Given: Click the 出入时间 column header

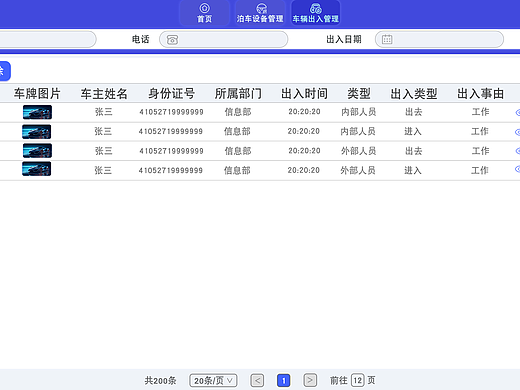Looking at the screenshot, I should [x=304, y=94].
